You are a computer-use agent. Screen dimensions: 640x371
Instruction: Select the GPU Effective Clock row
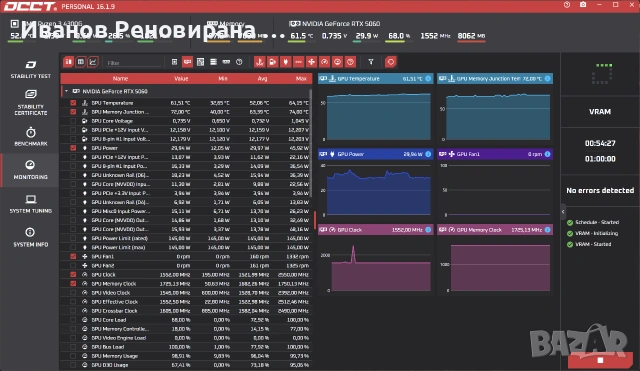[x=186, y=302]
